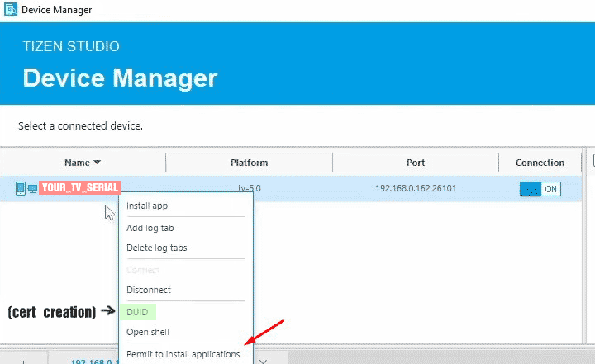Viewport: 595px width, 364px height.
Task: Expand the log tab chevron at the bottom
Action: (263, 360)
